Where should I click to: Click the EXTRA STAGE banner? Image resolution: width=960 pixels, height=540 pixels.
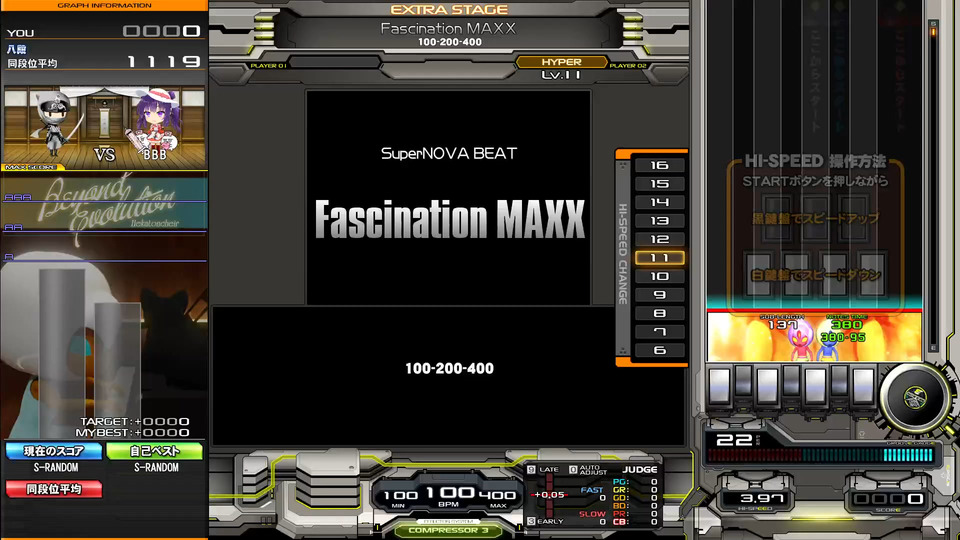pyautogui.click(x=449, y=10)
